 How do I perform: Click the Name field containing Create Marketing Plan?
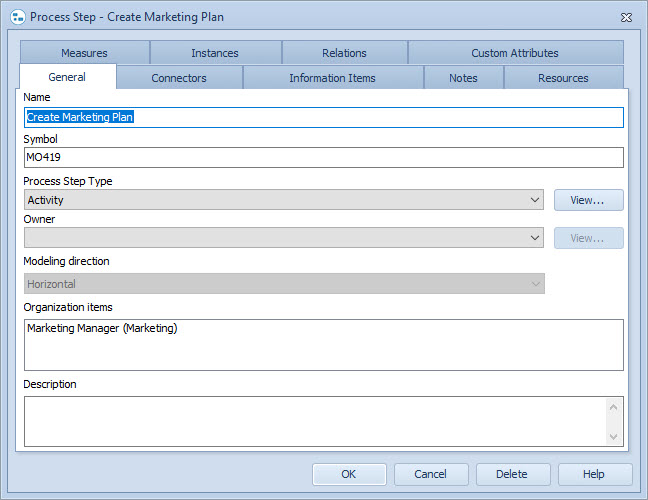click(x=323, y=117)
